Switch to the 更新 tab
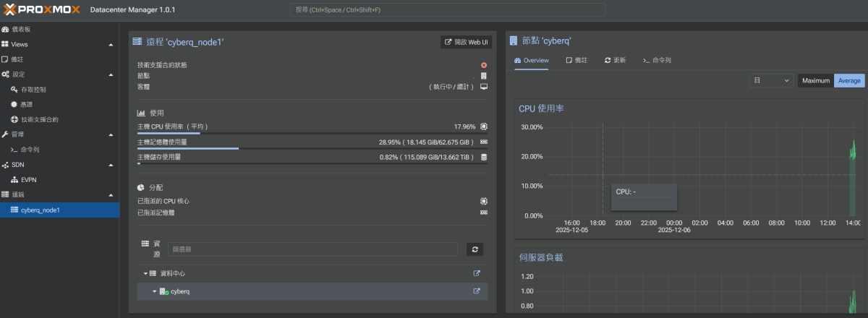The height and width of the screenshot is (318, 868). click(x=615, y=60)
